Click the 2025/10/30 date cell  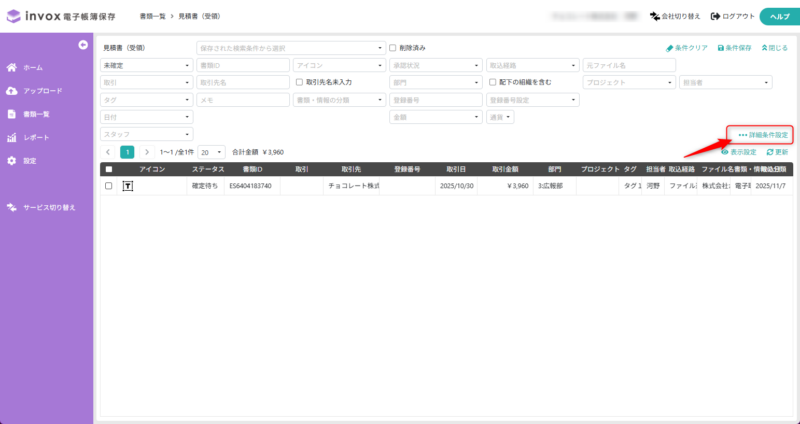457,186
